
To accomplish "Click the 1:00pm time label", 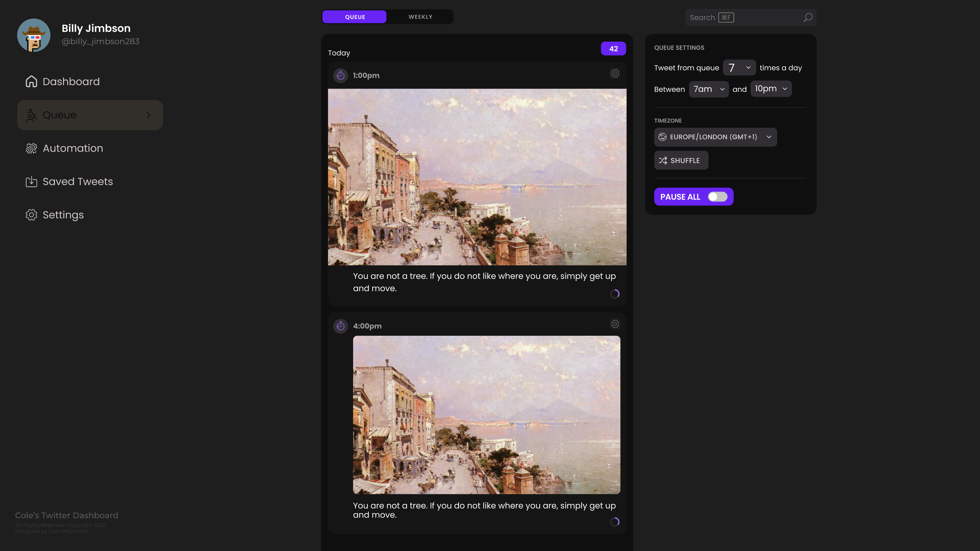I will [366, 75].
